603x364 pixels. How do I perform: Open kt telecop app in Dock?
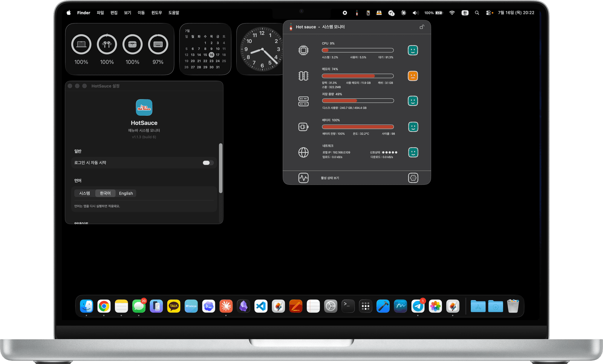[x=191, y=306]
